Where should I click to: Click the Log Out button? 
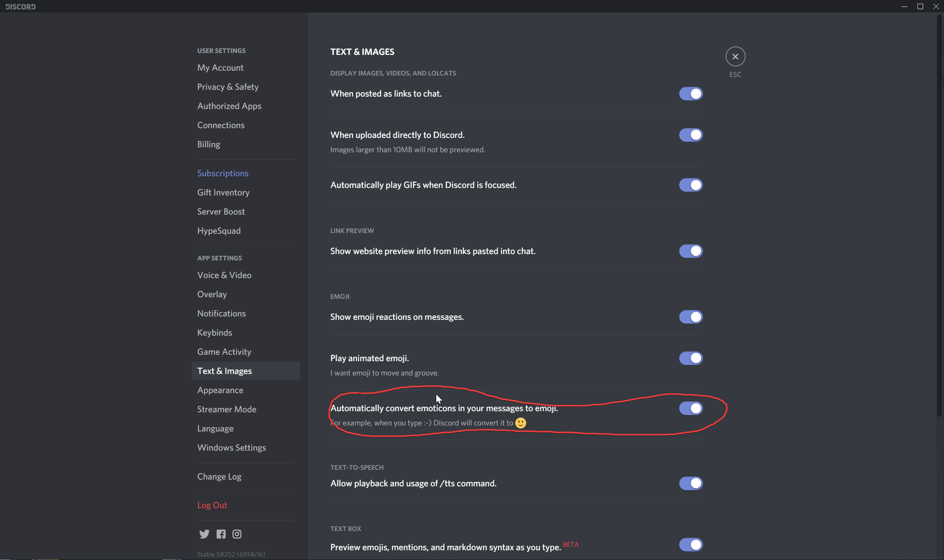click(x=212, y=505)
